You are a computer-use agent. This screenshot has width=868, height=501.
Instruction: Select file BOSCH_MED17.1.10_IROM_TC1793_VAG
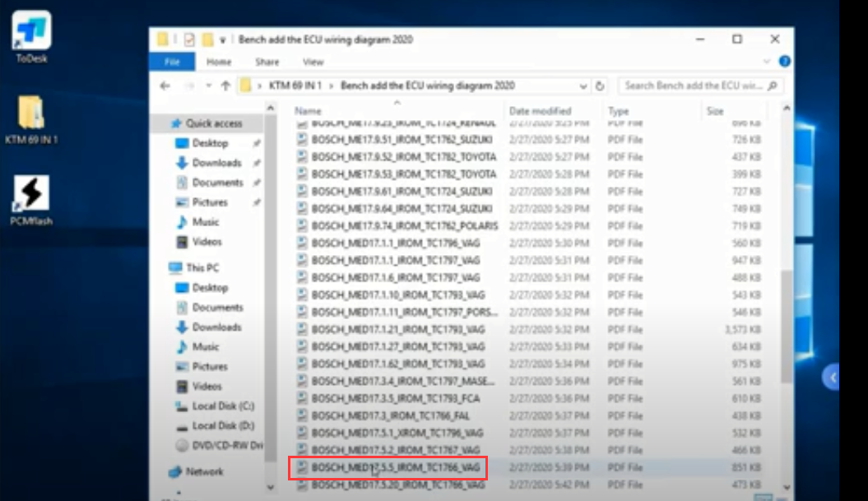(x=398, y=295)
